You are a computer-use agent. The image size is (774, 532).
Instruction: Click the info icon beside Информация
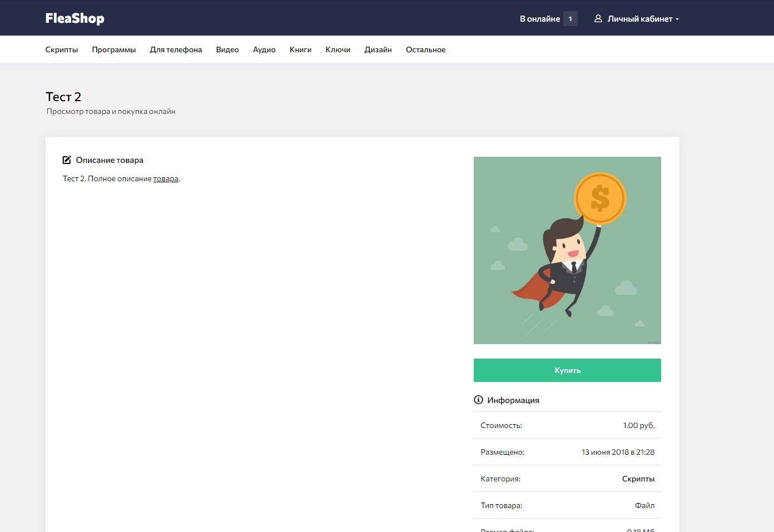pos(478,400)
